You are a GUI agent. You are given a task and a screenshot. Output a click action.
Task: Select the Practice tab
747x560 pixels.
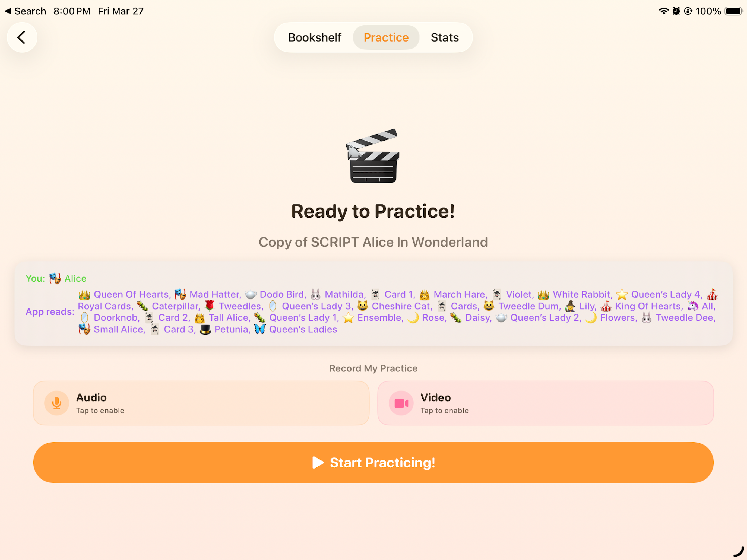pos(386,37)
